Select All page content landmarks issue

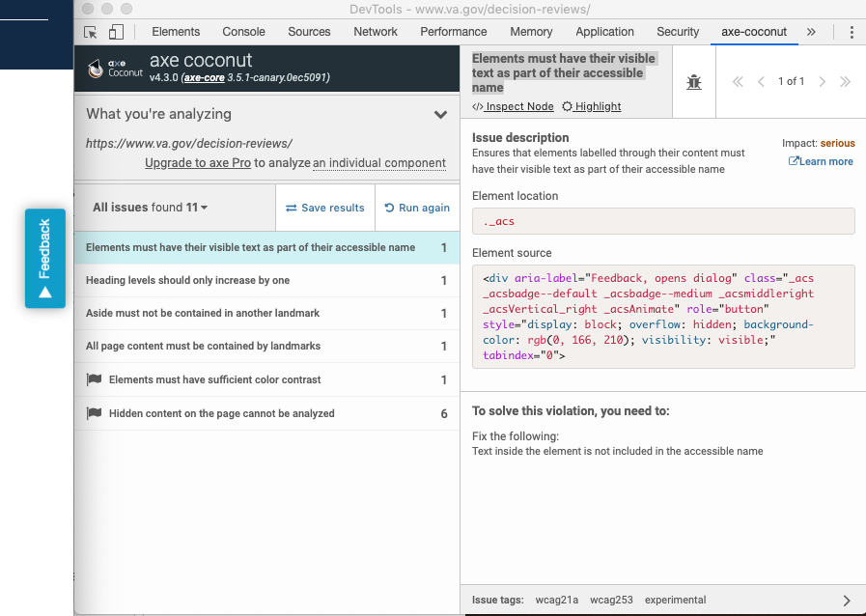click(x=266, y=347)
